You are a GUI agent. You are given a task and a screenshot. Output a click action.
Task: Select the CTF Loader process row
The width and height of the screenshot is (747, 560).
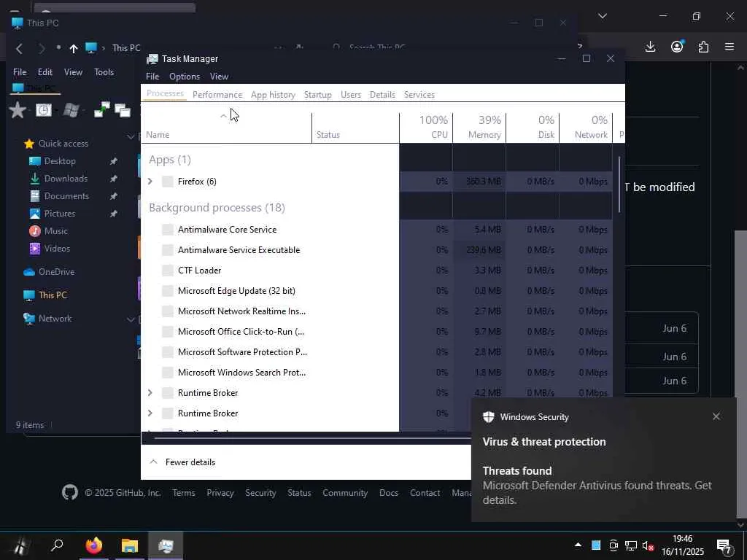pyautogui.click(x=376, y=271)
